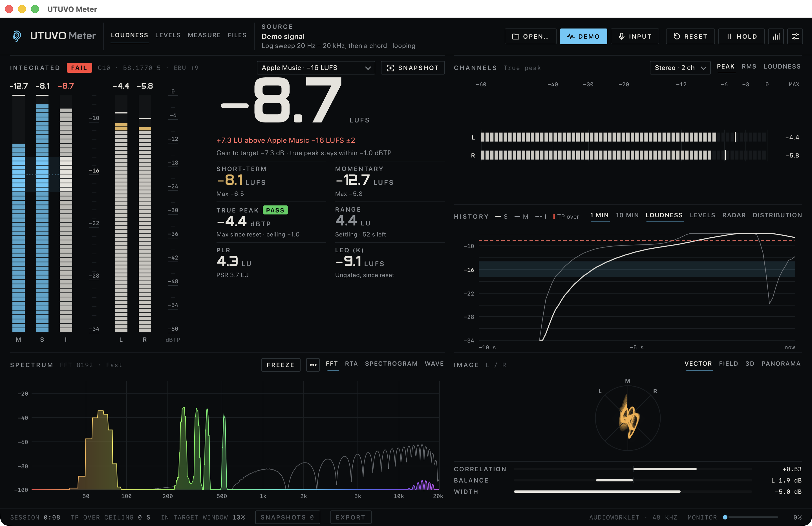Click the Width meter bar
Screen dimensions: 812x526
(x=633, y=492)
